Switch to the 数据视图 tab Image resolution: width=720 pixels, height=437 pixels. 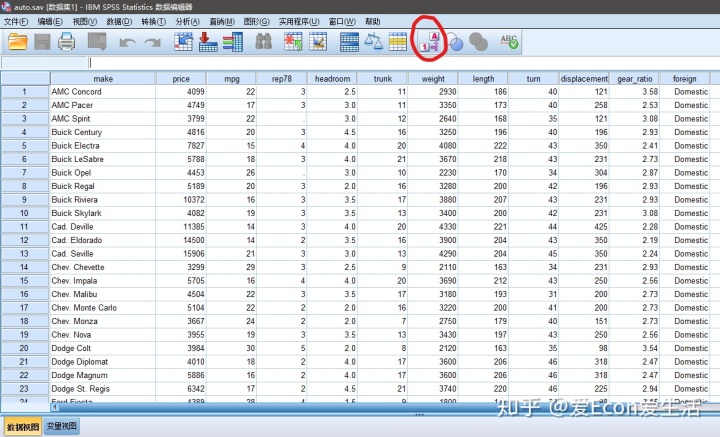[x=22, y=426]
